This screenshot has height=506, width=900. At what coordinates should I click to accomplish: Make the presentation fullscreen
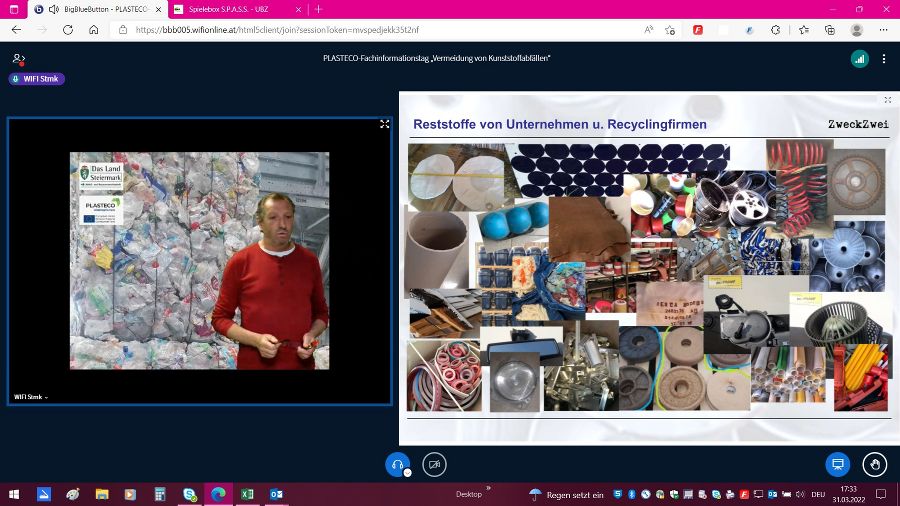(x=887, y=100)
